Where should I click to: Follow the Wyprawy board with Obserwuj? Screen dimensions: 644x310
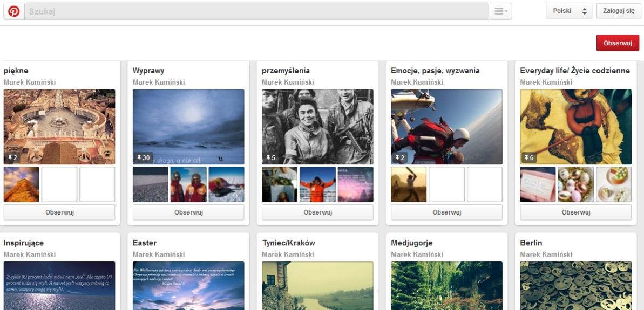click(x=188, y=212)
